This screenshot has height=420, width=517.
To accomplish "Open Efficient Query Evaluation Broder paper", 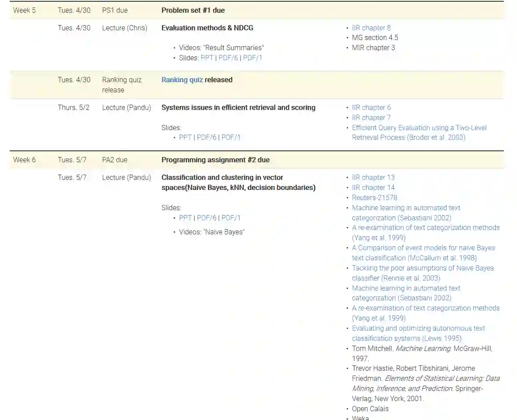I will 419,128.
